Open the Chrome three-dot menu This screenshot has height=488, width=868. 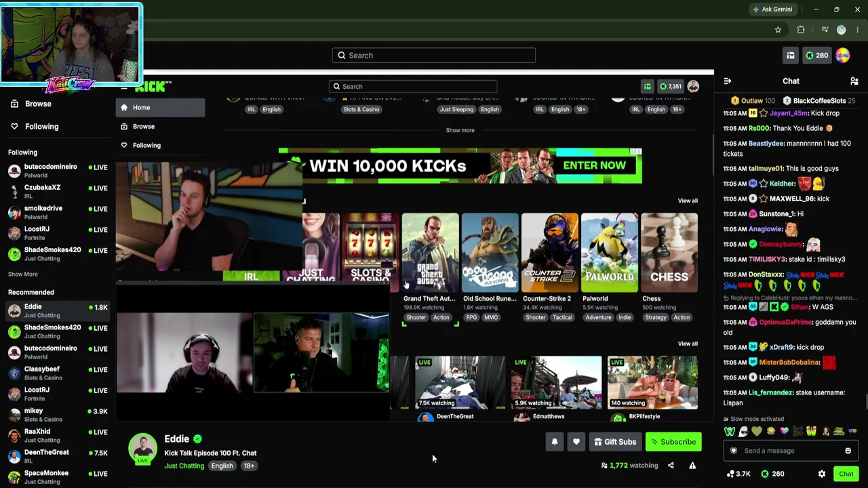pos(856,30)
